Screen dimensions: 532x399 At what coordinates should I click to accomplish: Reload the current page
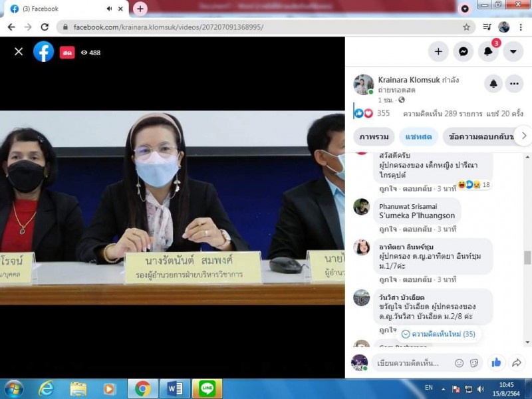(45, 27)
